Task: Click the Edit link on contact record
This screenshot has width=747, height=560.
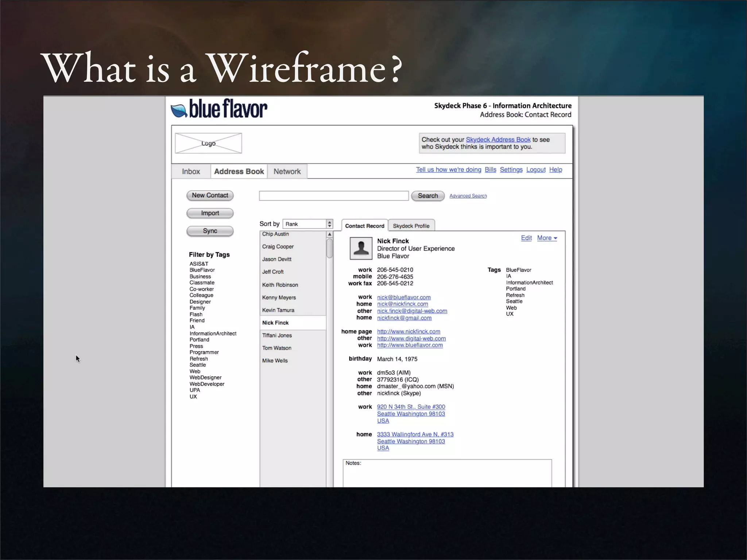Action: point(526,238)
